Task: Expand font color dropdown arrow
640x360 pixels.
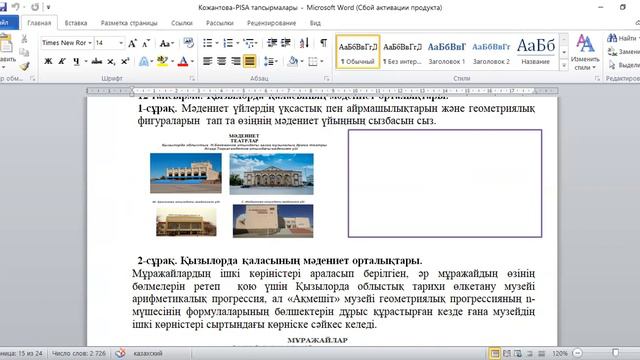Action: point(192,61)
